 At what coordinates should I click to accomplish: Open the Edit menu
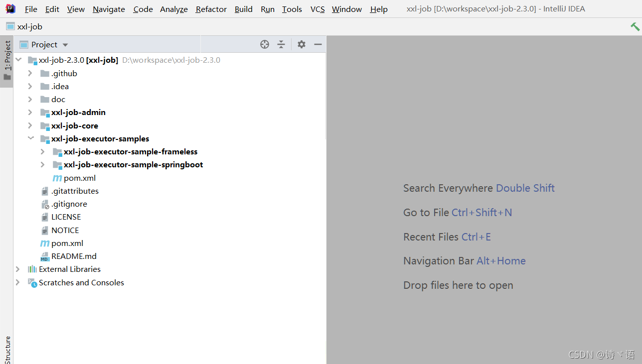pyautogui.click(x=52, y=9)
